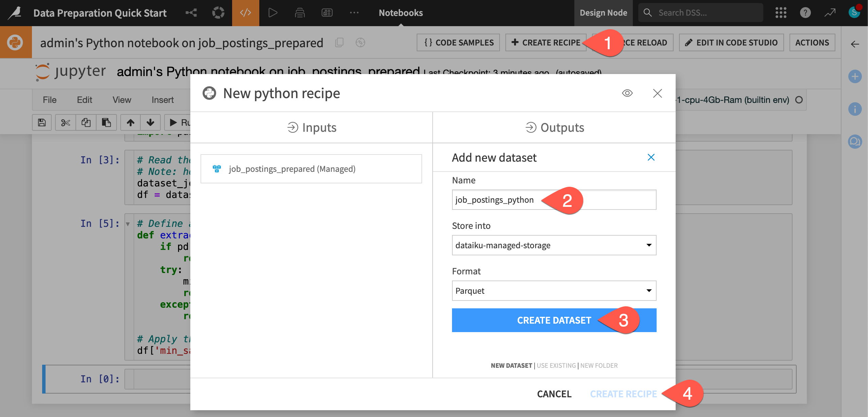The width and height of the screenshot is (868, 417).
Task: Open the Jupyter Edit menu
Action: tap(84, 100)
